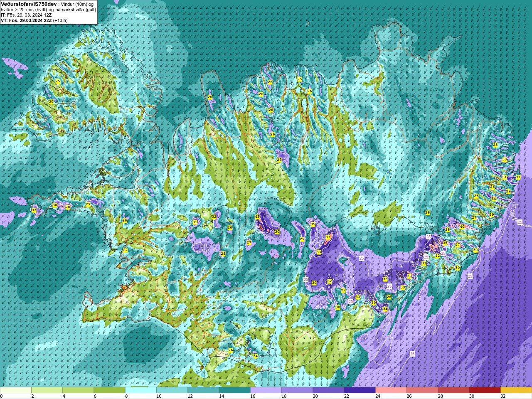
Task: Select the 2–4 m/s light green legend swatch
Action: [x=47, y=390]
